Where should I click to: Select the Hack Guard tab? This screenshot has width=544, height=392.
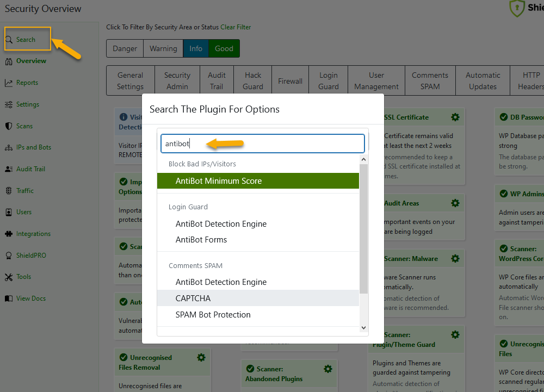pos(252,80)
